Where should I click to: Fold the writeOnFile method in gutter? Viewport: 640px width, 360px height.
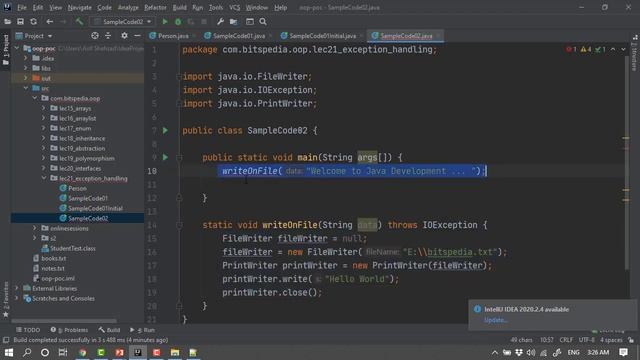179,225
